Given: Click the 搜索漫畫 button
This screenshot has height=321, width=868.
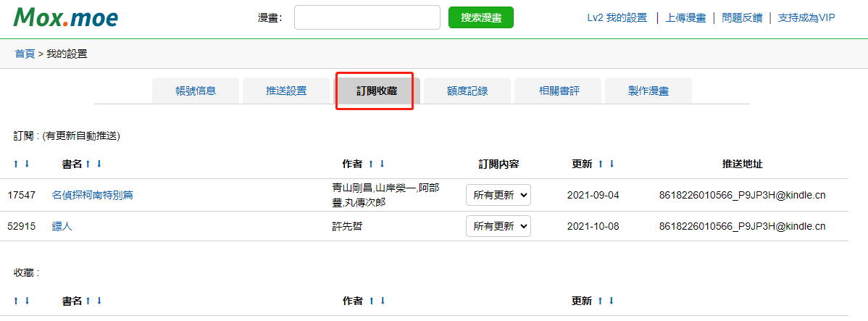Looking at the screenshot, I should pyautogui.click(x=481, y=17).
